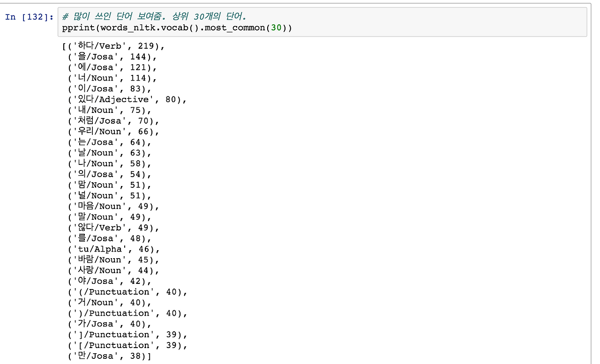The height and width of the screenshot is (364, 600).
Task: Select the '를/Josa', 48 output row
Action: coord(110,239)
